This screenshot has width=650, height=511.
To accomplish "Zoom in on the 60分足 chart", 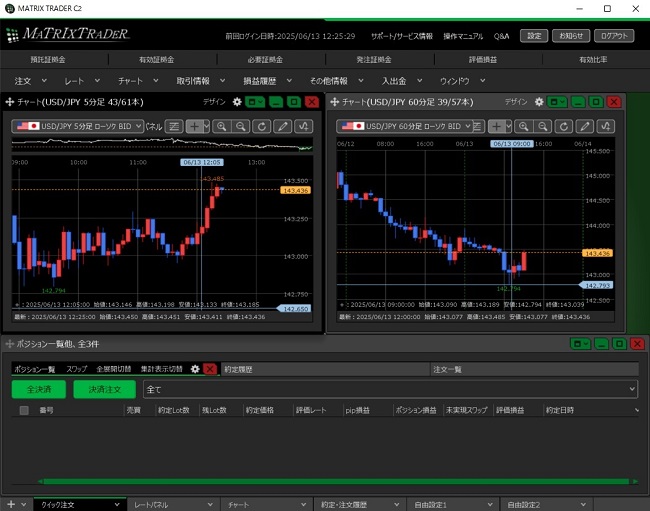I will click(524, 126).
